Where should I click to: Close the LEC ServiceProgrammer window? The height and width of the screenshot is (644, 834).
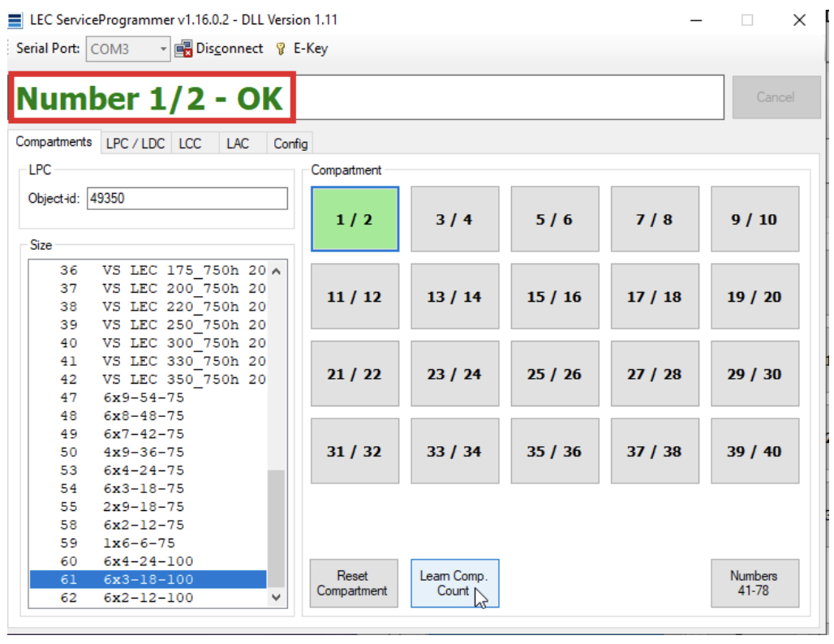click(799, 20)
